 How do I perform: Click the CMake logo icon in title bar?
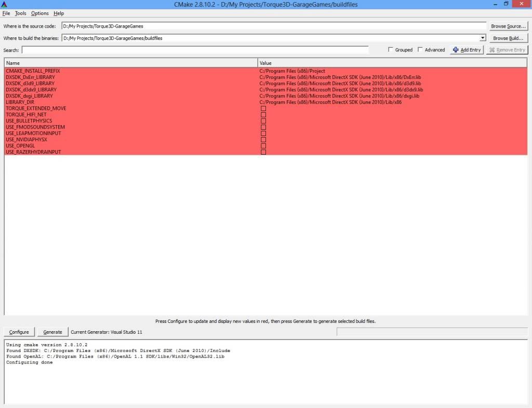[4, 4]
